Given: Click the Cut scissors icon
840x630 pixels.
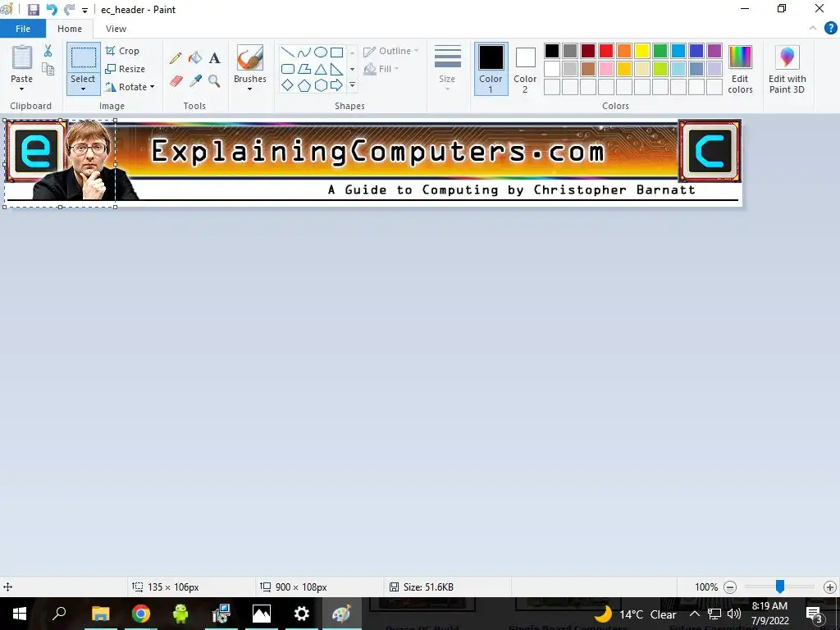Looking at the screenshot, I should pyautogui.click(x=48, y=51).
